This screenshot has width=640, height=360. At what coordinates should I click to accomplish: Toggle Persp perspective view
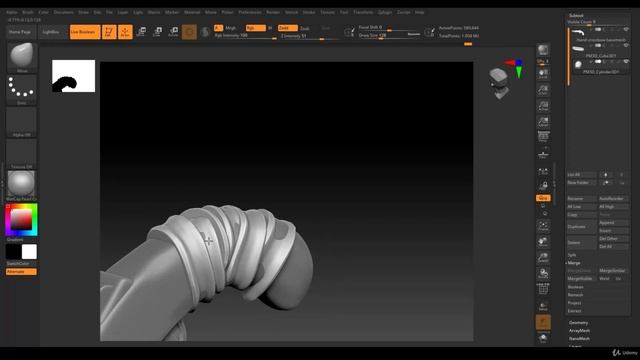543,136
